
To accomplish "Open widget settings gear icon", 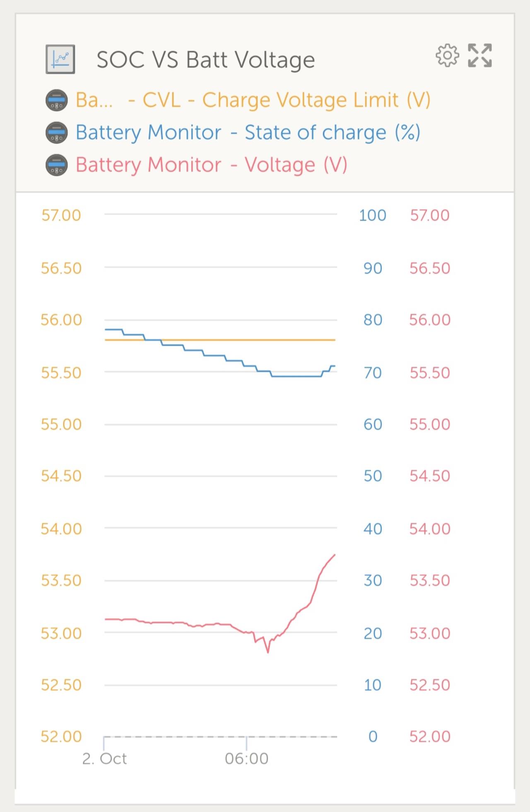I will click(x=447, y=56).
